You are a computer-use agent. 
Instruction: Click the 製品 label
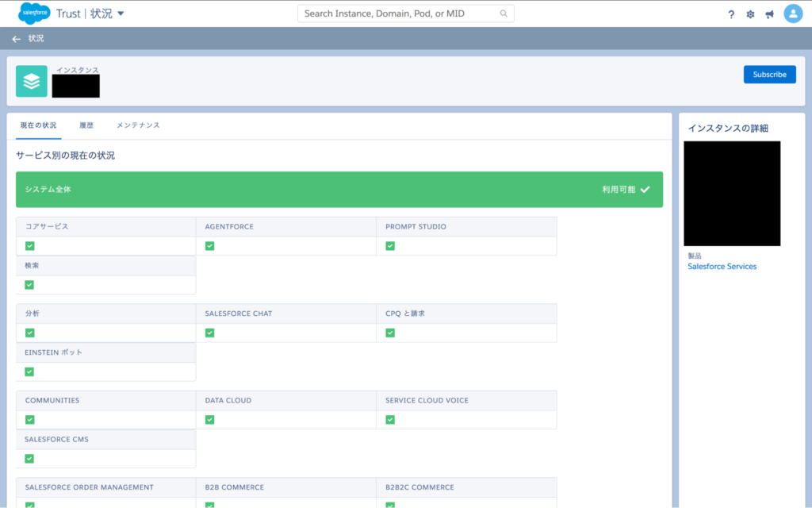tap(695, 256)
